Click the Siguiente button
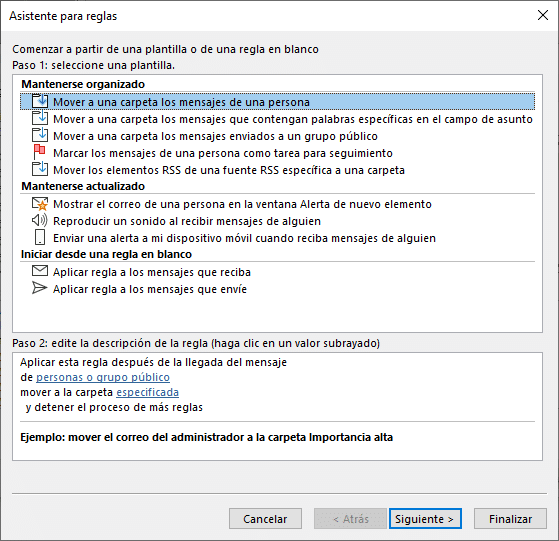Screen dimensions: 559x541 click(x=425, y=519)
